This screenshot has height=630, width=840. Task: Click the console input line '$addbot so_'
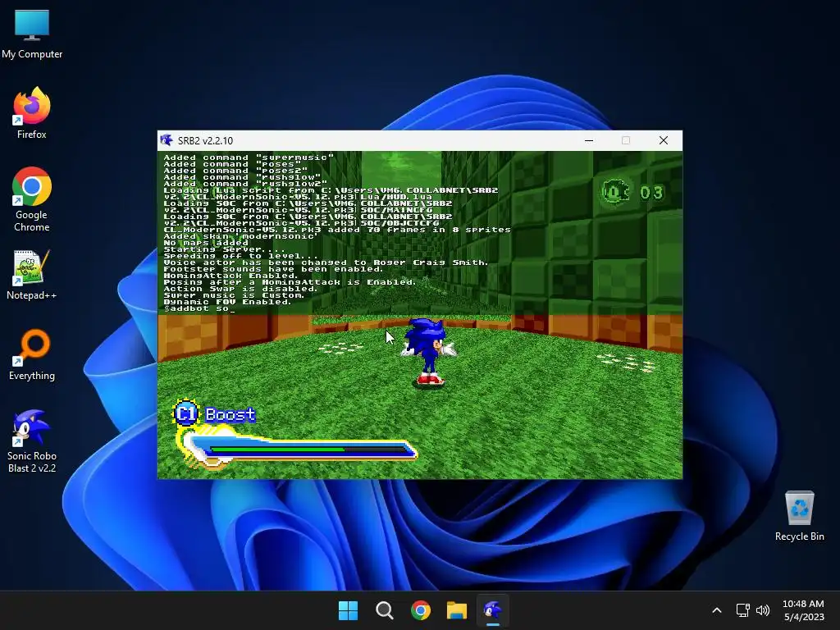point(199,308)
